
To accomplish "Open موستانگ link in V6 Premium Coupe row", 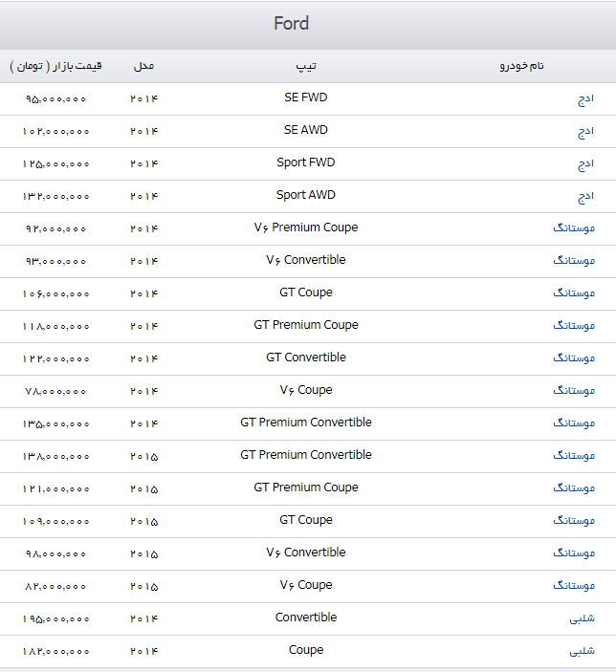I will (574, 228).
